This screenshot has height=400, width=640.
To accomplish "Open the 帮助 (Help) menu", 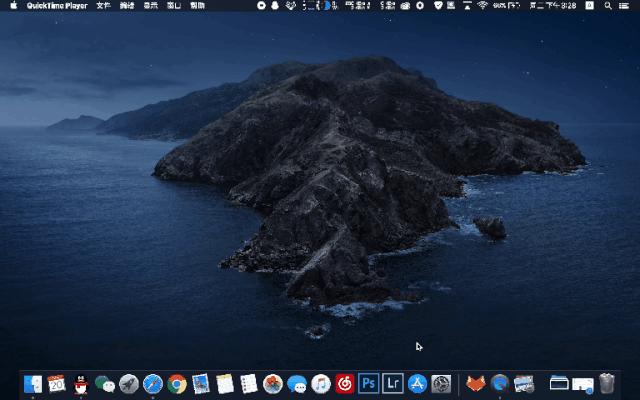I will [x=198, y=5].
